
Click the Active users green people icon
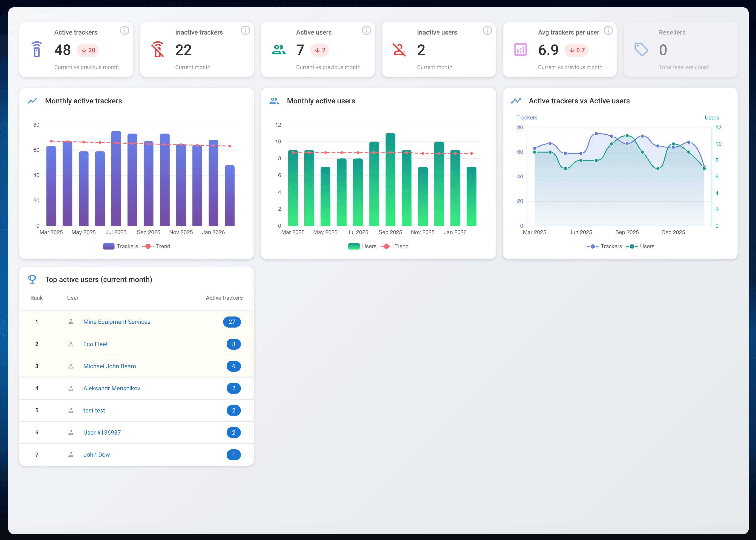coord(279,50)
